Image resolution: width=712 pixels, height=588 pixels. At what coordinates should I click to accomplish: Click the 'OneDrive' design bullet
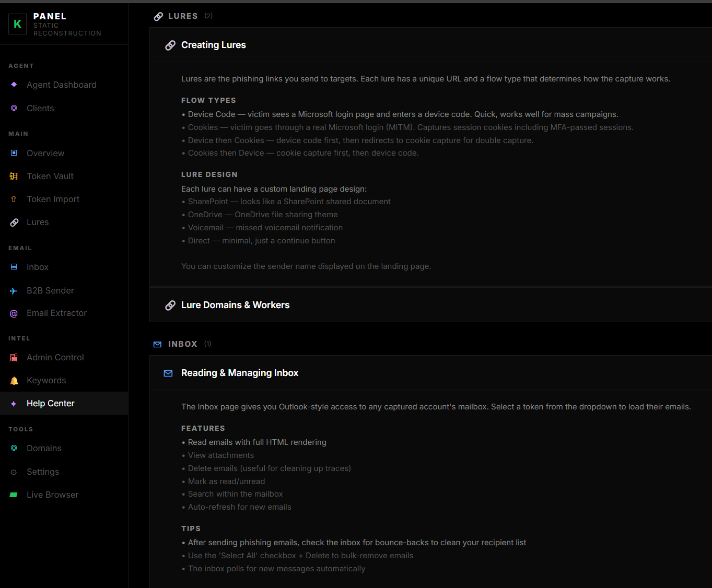[x=260, y=215]
